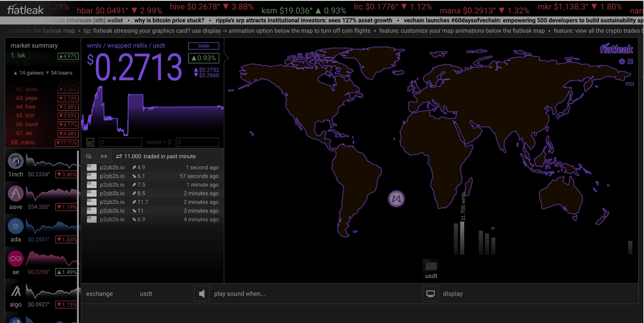Select the 1inch coin icon
The height and width of the screenshot is (323, 644).
(16, 161)
